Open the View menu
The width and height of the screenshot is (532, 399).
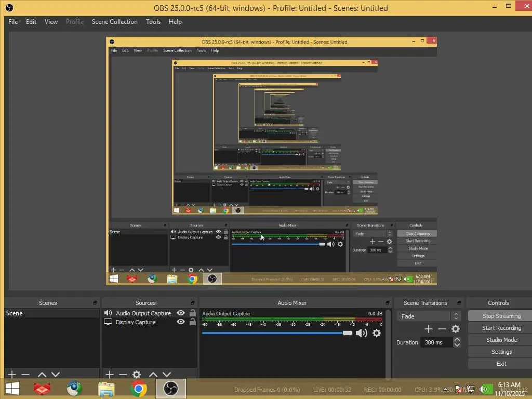pos(51,22)
